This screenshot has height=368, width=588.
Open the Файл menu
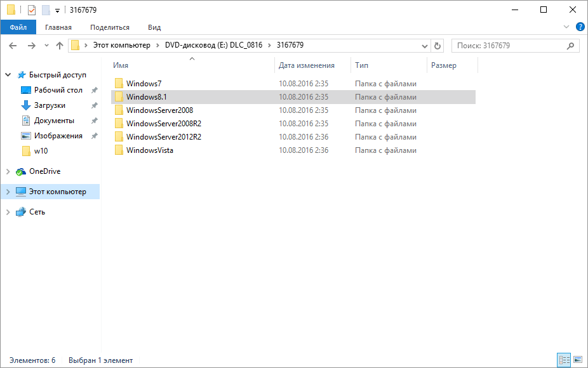pos(18,27)
